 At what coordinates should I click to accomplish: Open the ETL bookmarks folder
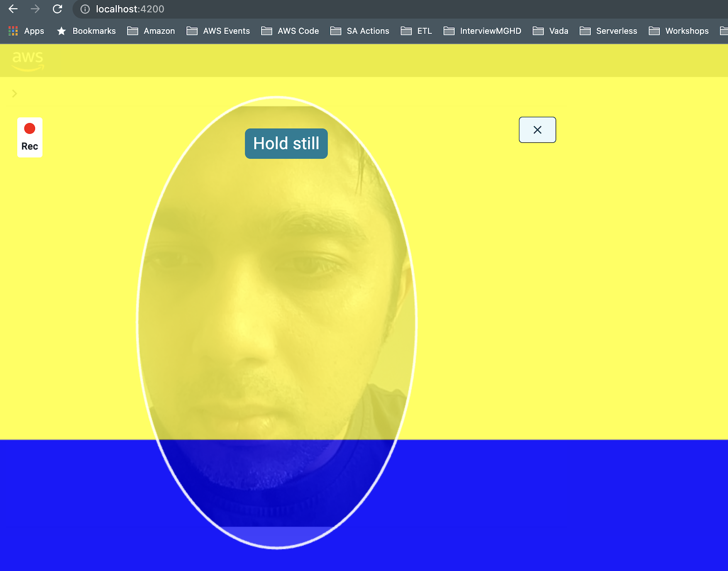coord(416,31)
